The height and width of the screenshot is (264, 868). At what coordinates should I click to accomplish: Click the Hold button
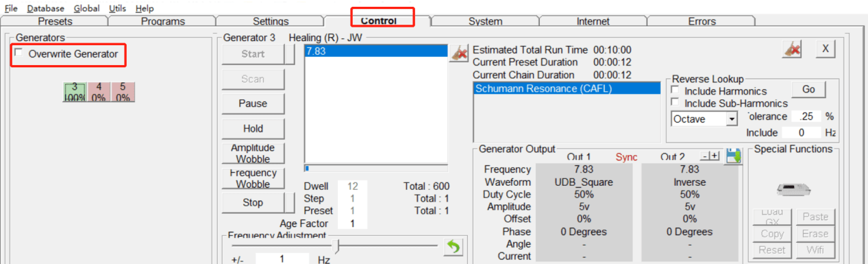[253, 128]
